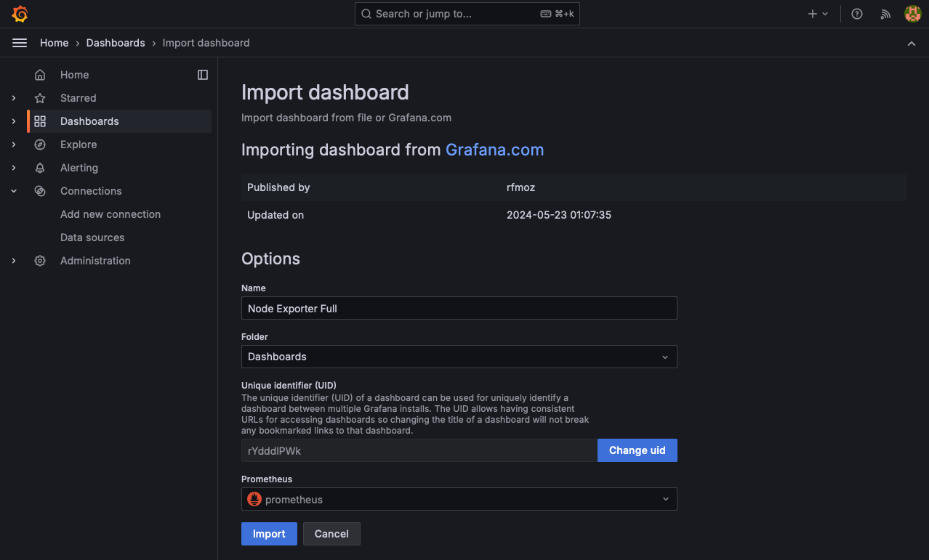
Task: Undock the sidebar menu panel icon
Action: 203,75
